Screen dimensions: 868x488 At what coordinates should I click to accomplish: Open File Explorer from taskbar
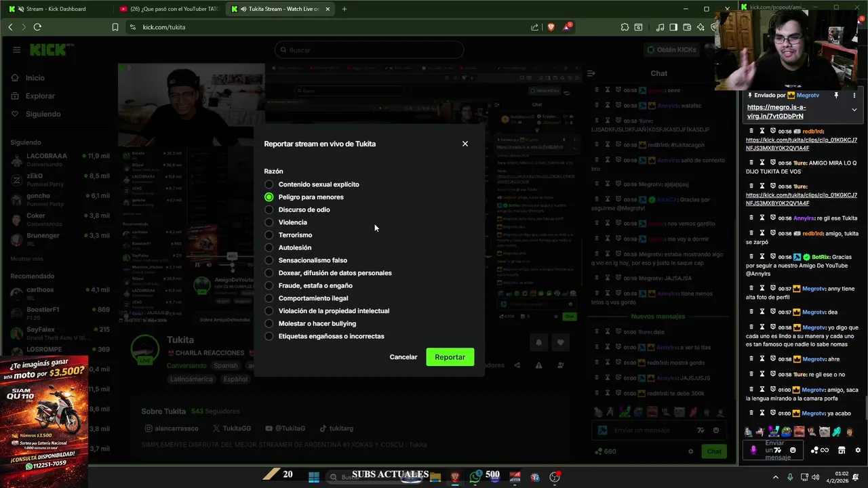point(435,477)
